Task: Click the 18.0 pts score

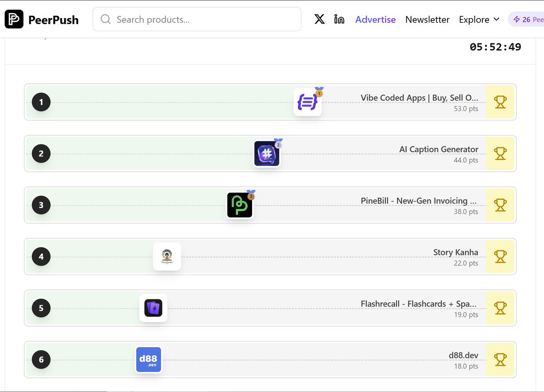Action: [466, 367]
